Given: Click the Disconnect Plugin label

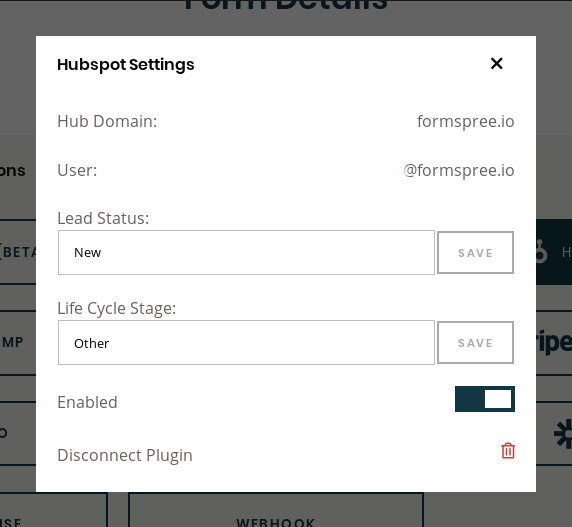Looking at the screenshot, I should (125, 455).
